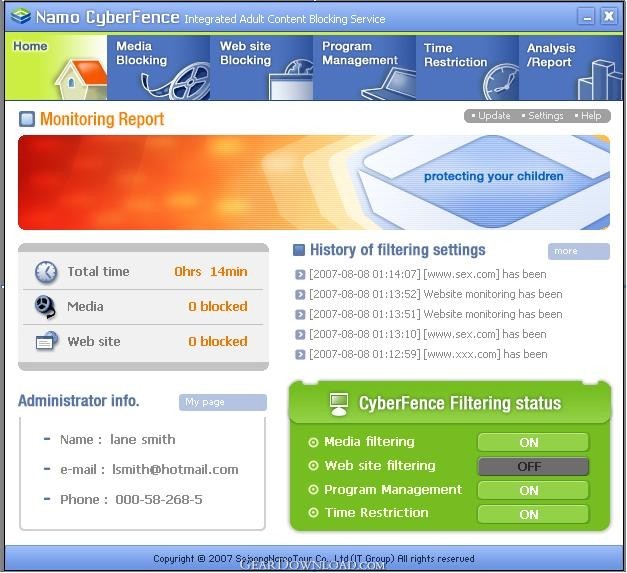
Task: Open the 01:13:52 Website monitoring entry
Action: click(x=436, y=295)
